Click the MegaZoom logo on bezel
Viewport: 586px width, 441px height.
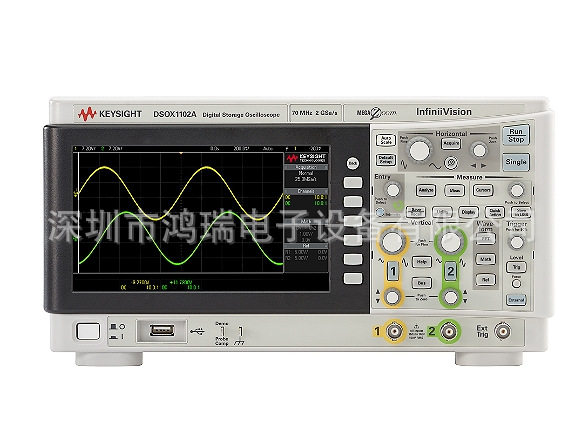click(x=376, y=112)
